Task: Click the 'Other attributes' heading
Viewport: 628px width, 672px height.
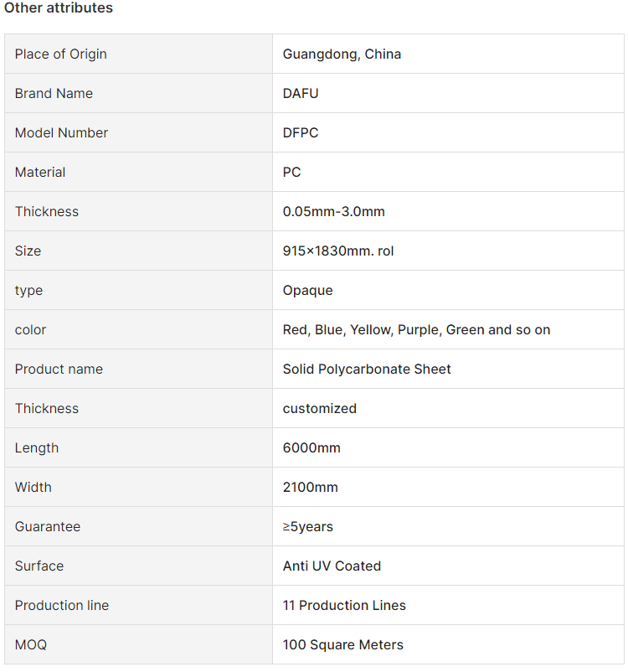Action: pyautogui.click(x=59, y=8)
